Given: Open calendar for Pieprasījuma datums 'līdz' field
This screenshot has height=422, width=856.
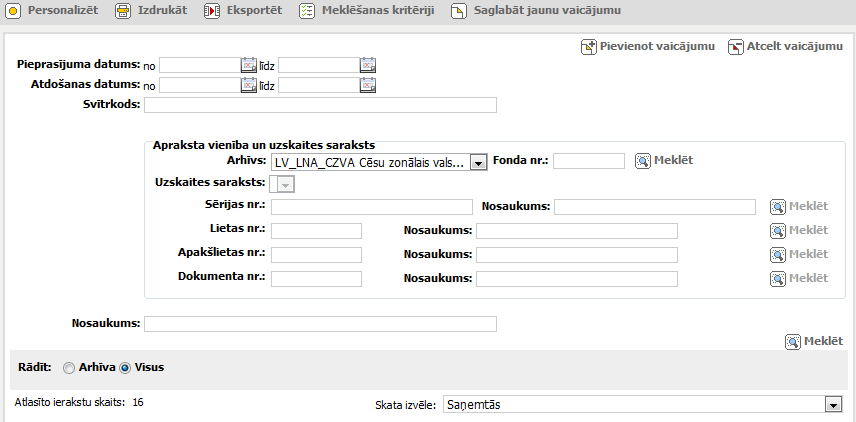Looking at the screenshot, I should coord(368,65).
